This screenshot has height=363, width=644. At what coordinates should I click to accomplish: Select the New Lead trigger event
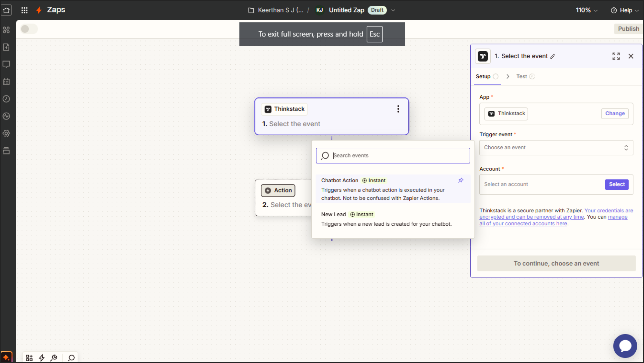(x=393, y=219)
